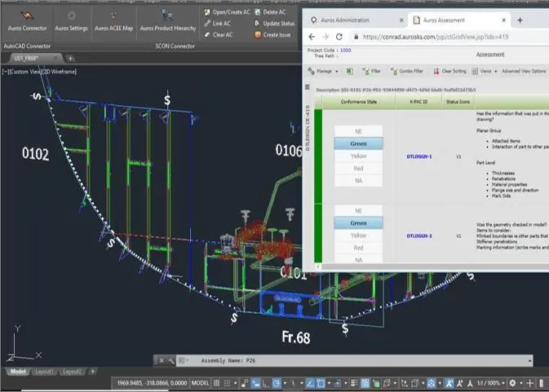Open Advanced View Options

[524, 72]
